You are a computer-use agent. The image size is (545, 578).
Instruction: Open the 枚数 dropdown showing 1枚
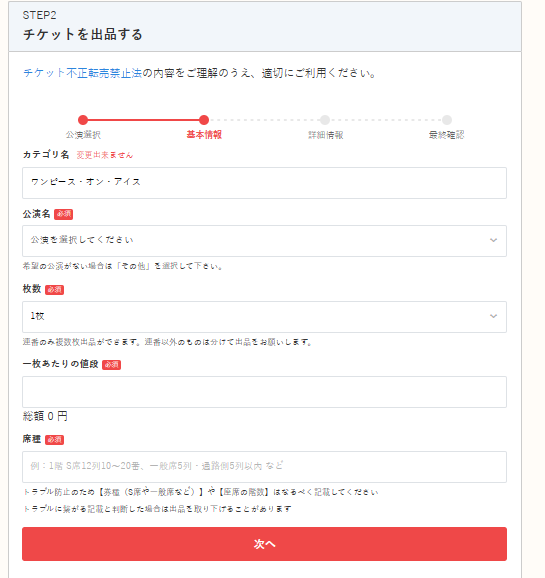pyautogui.click(x=264, y=317)
